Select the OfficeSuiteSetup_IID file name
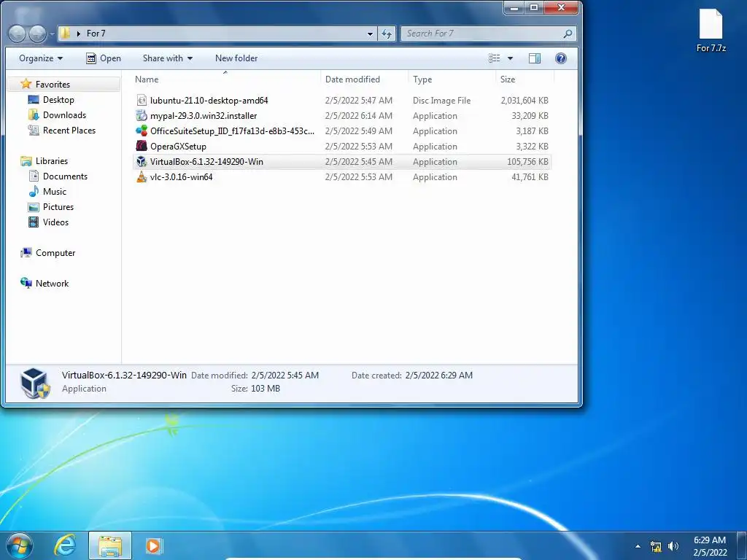Screen dimensions: 747x560 pyautogui.click(x=232, y=131)
